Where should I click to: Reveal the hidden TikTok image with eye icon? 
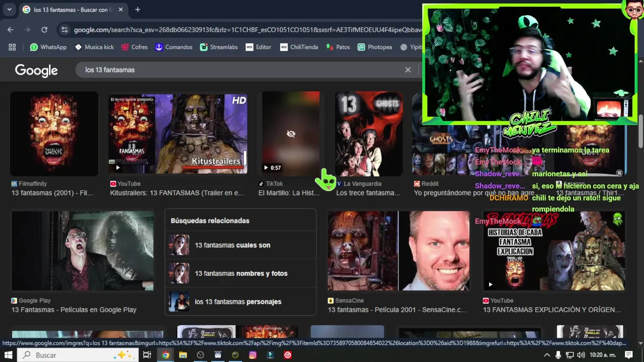(x=291, y=134)
